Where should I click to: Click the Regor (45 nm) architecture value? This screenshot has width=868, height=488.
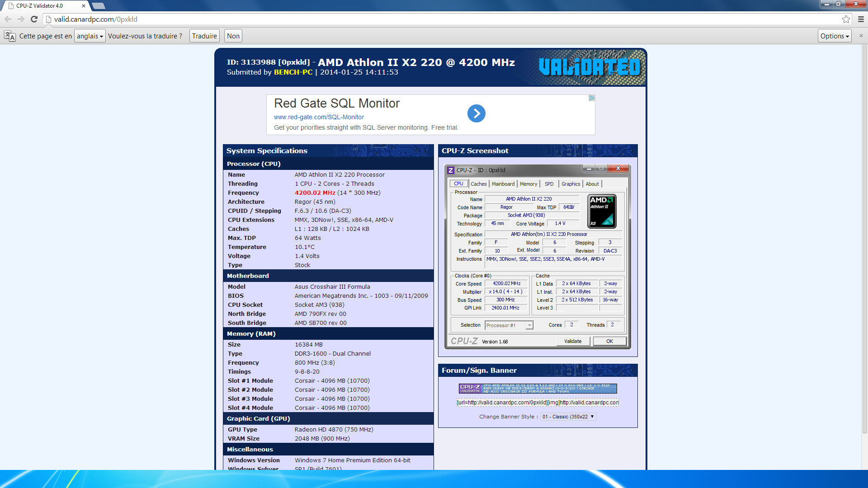click(315, 202)
